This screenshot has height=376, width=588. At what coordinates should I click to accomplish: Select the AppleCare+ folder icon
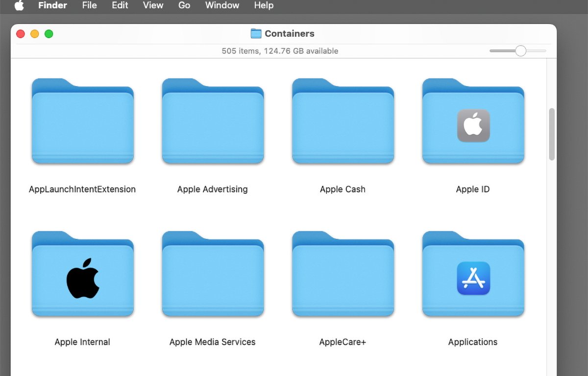[343, 275]
